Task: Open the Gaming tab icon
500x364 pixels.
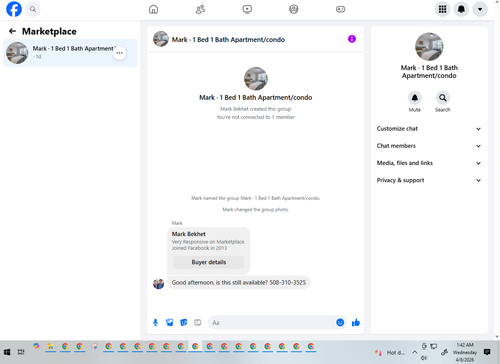Action: 340,9
